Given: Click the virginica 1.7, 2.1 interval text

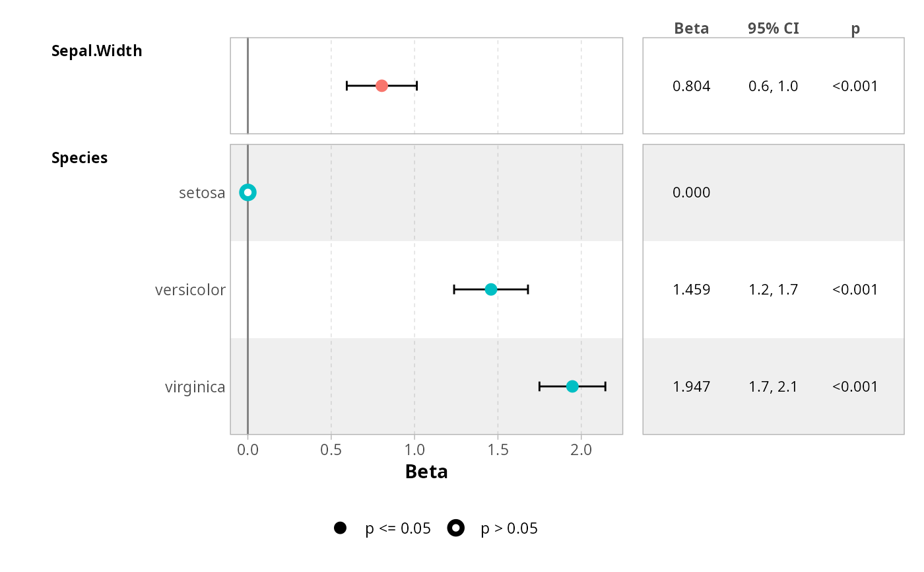Looking at the screenshot, I should (773, 386).
